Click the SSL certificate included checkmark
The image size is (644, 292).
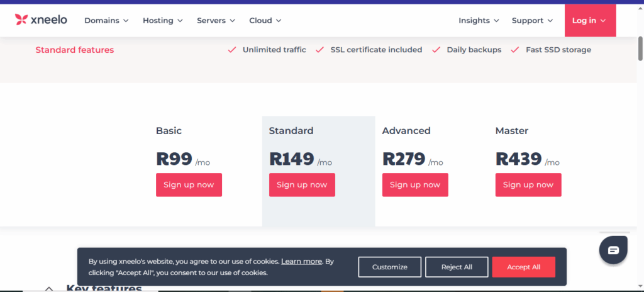(x=319, y=50)
